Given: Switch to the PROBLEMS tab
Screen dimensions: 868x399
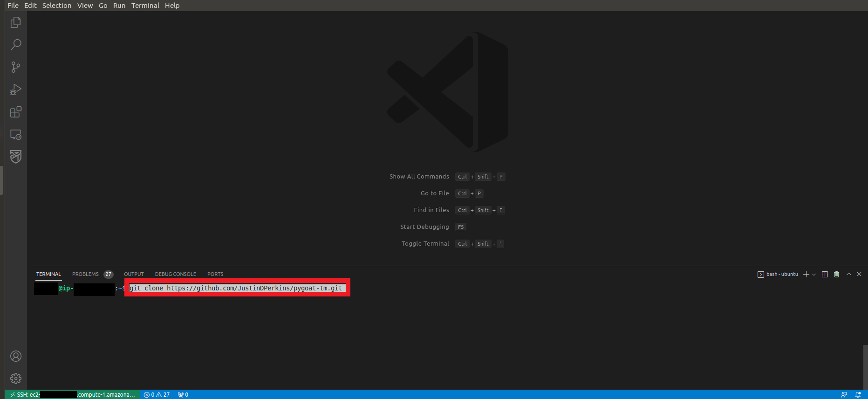Looking at the screenshot, I should pos(85,274).
